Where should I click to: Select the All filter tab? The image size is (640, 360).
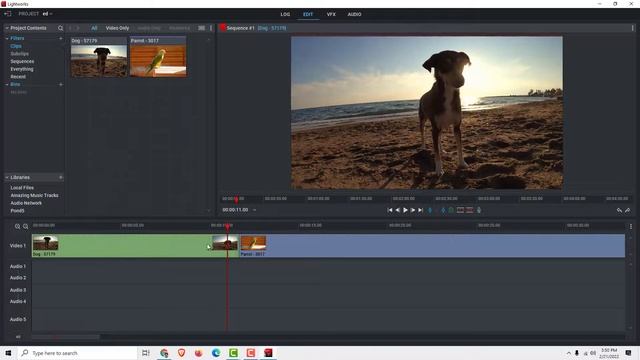point(94,28)
